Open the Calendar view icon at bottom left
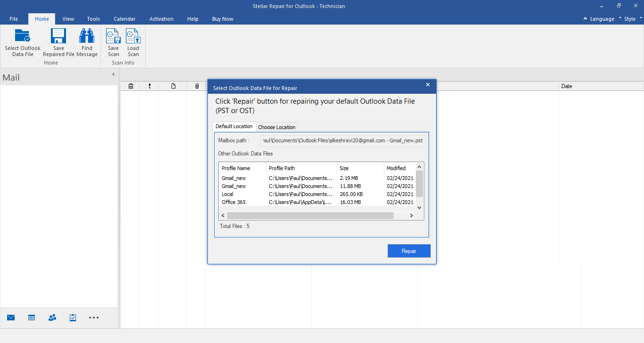Image resolution: width=644 pixels, height=343 pixels. (31, 317)
